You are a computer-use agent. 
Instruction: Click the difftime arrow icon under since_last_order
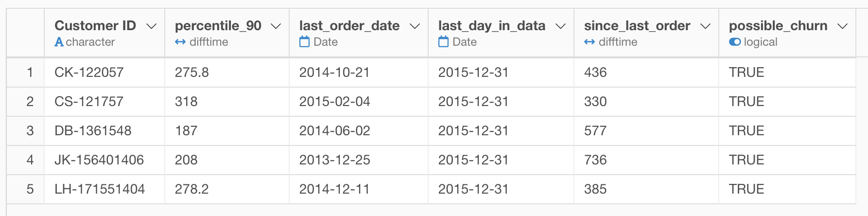590,42
